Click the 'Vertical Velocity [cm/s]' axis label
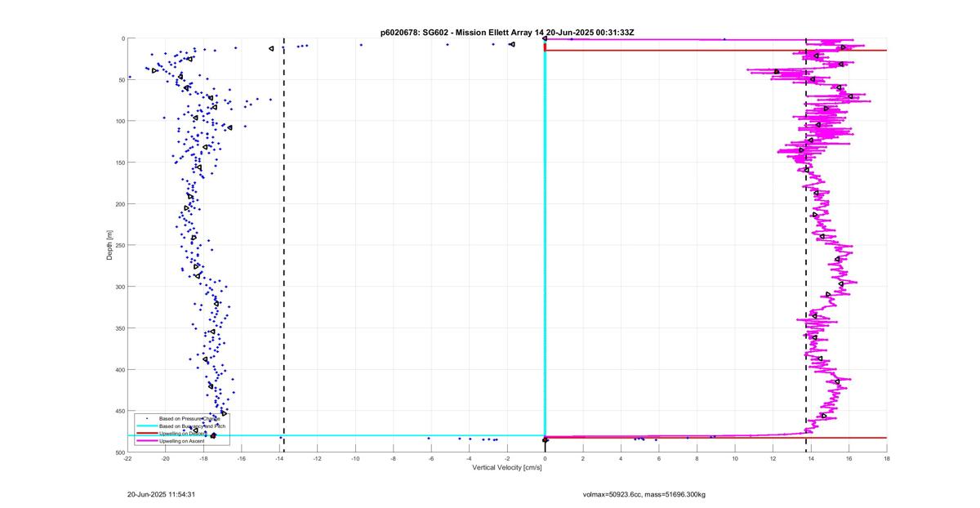The width and height of the screenshot is (980, 508). (507, 468)
